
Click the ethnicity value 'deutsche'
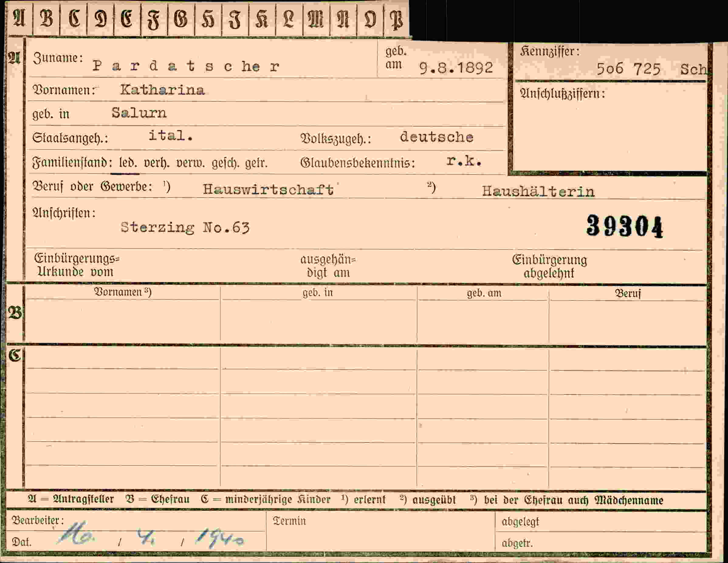pyautogui.click(x=437, y=137)
